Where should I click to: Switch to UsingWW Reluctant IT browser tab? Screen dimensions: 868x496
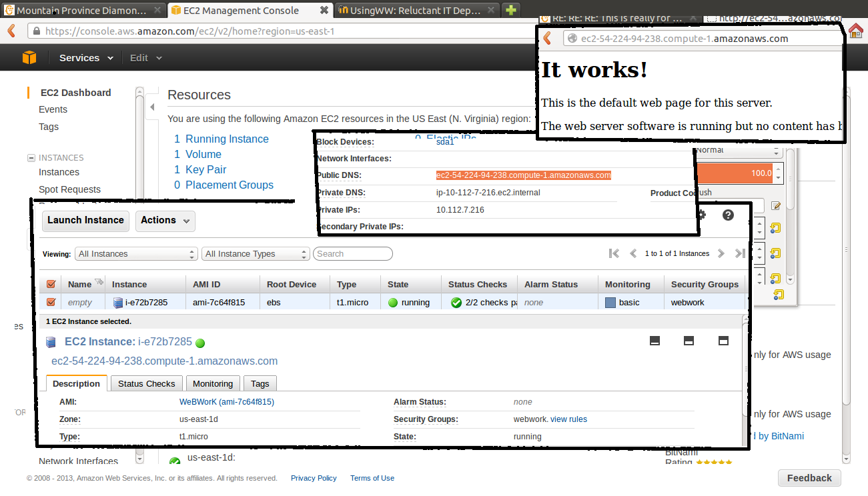point(416,10)
